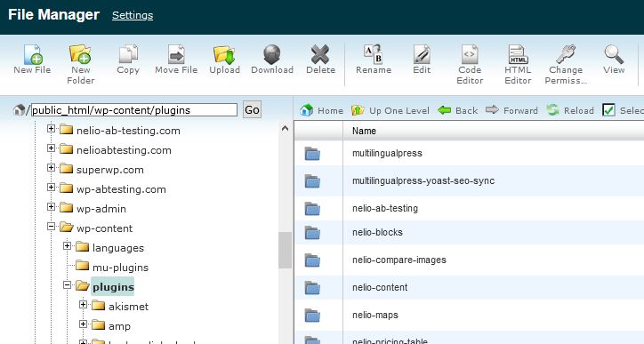
Task: Expand the wp-abtesting.com folder node
Action: pos(51,188)
